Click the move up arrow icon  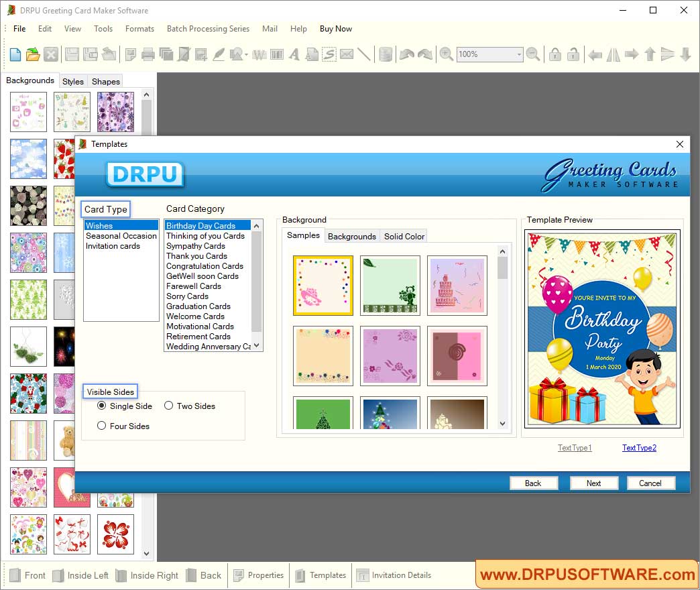(x=650, y=54)
